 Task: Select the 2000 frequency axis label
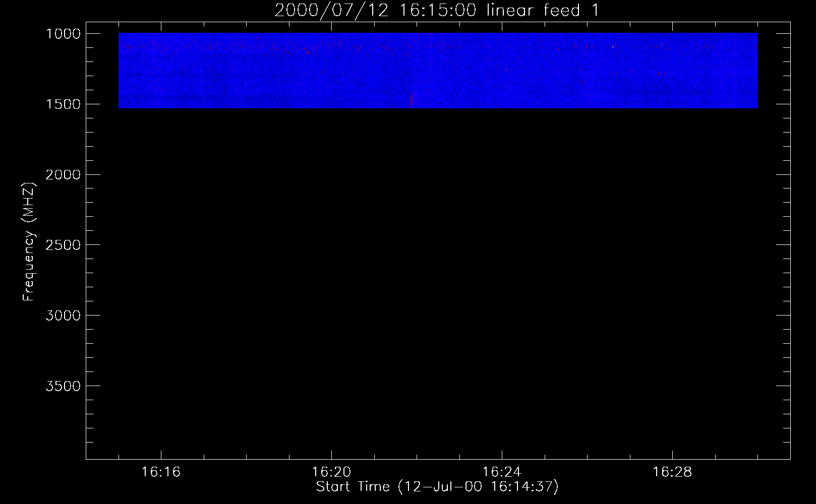click(x=63, y=175)
